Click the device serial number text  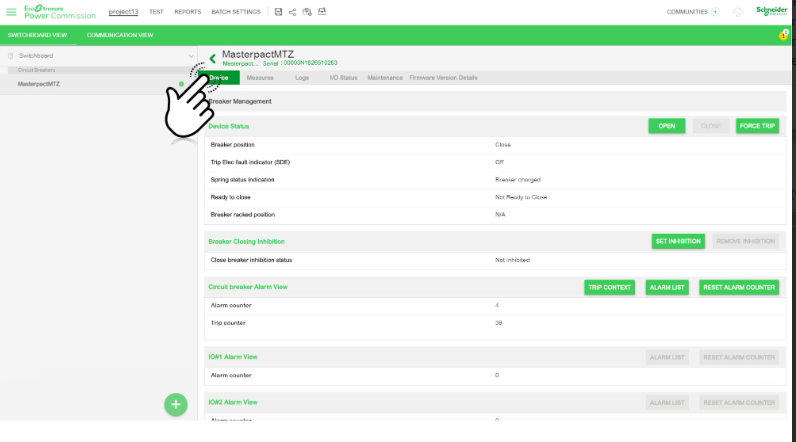click(310, 63)
